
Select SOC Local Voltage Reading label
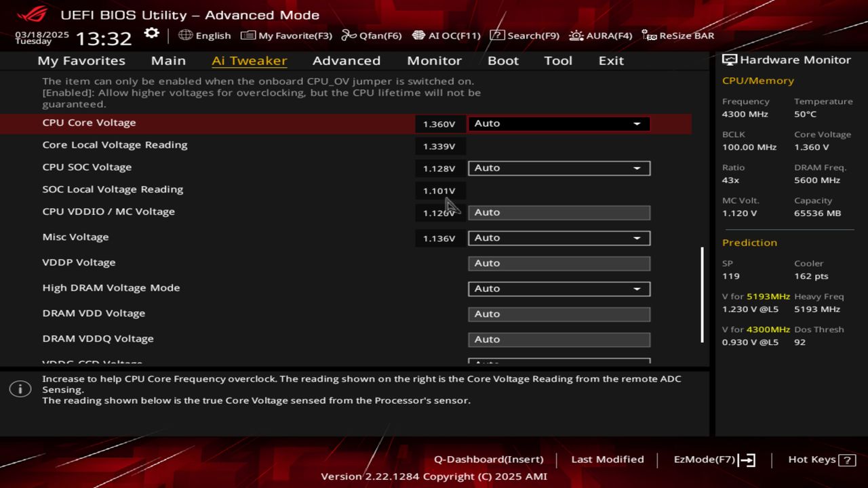pyautogui.click(x=113, y=190)
